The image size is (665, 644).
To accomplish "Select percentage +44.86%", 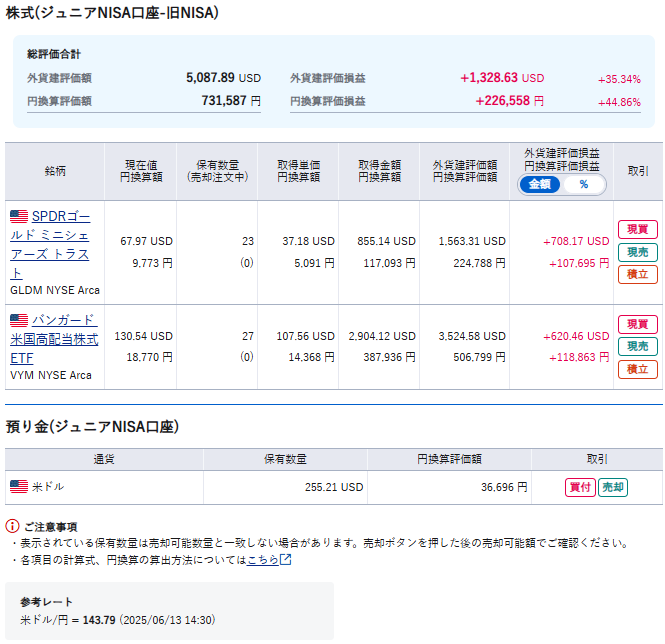I will pyautogui.click(x=619, y=102).
